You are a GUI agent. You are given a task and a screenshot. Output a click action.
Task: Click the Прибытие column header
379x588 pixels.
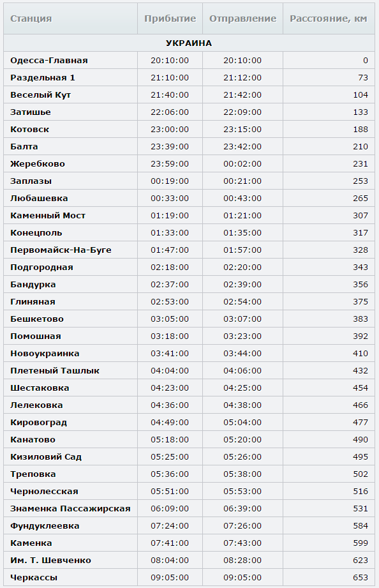click(170, 19)
